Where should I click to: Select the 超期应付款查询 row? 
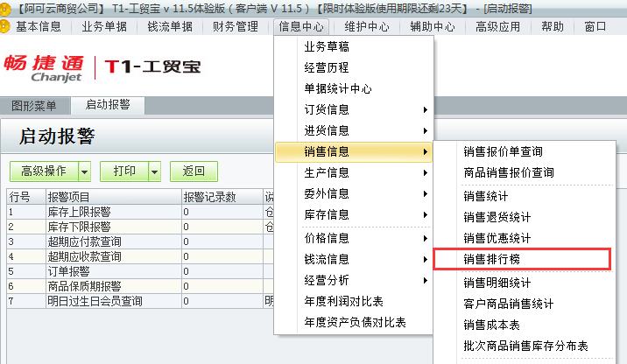click(x=140, y=241)
